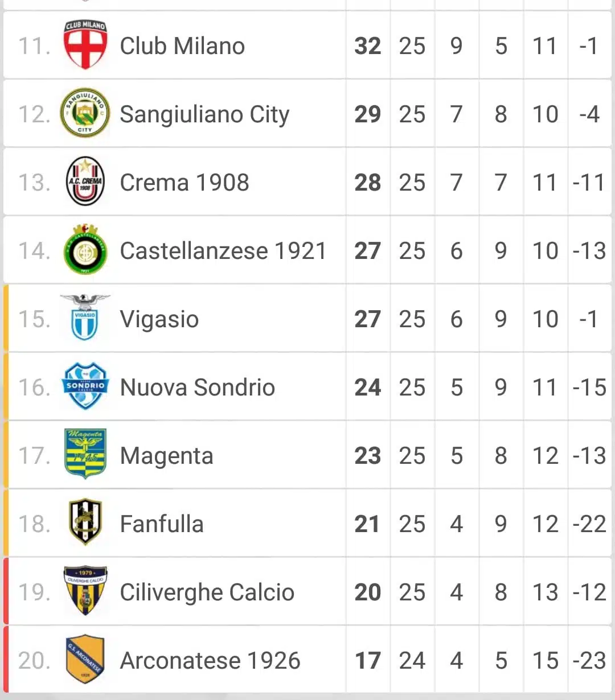Tap position number 15 for Vigasio

34,319
